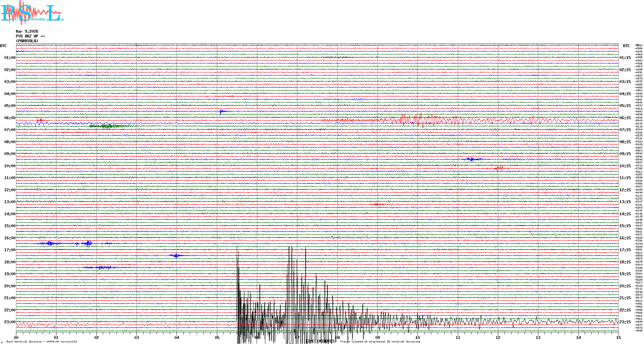Screen dimensions: 644x346
Task: Select the 13:00 hour label on left
Action: point(10,202)
